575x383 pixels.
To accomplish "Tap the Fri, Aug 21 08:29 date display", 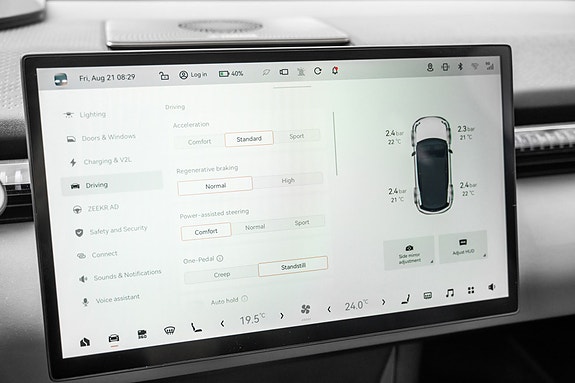I will [107, 78].
